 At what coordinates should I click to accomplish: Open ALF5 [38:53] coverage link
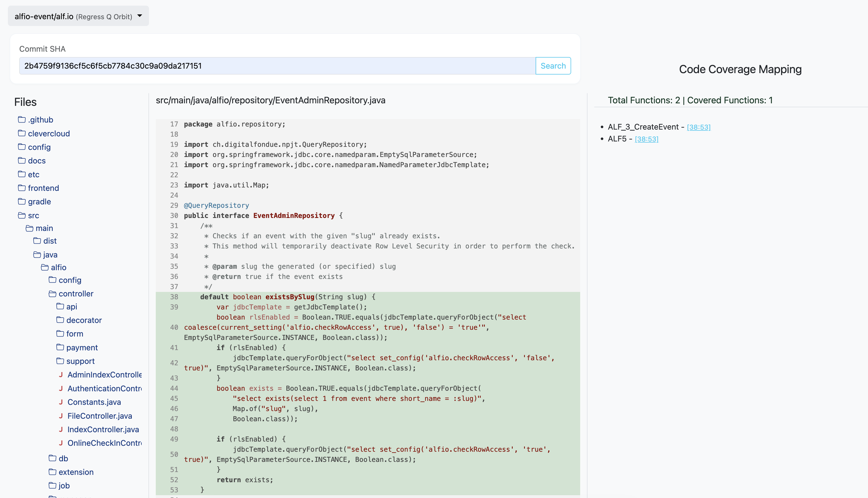click(x=646, y=139)
